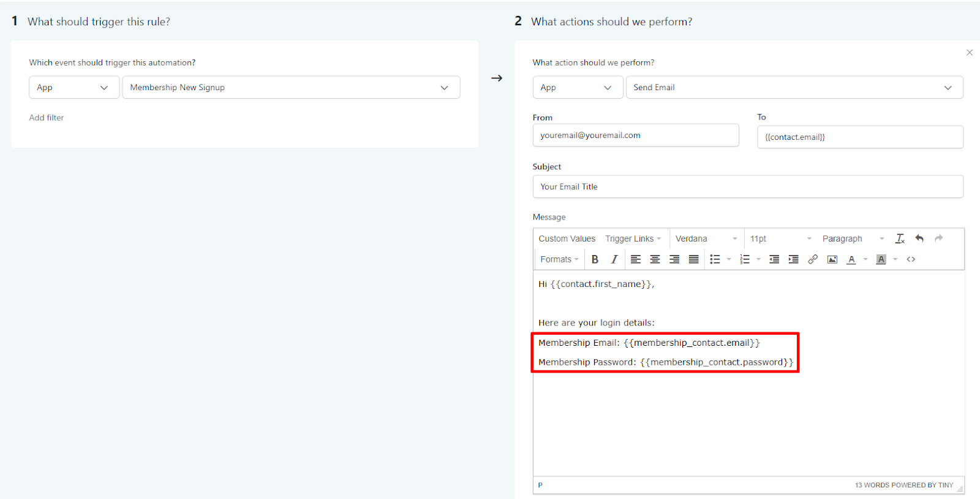Viewport: 980px width, 499px height.
Task: Insert a bullet list
Action: pos(715,259)
